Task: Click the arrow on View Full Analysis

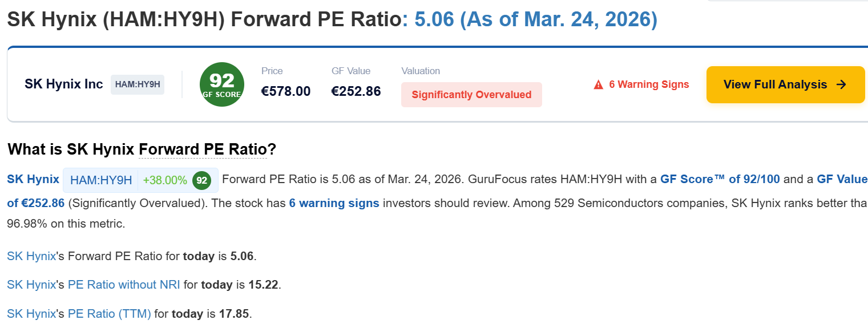Action: tap(841, 84)
